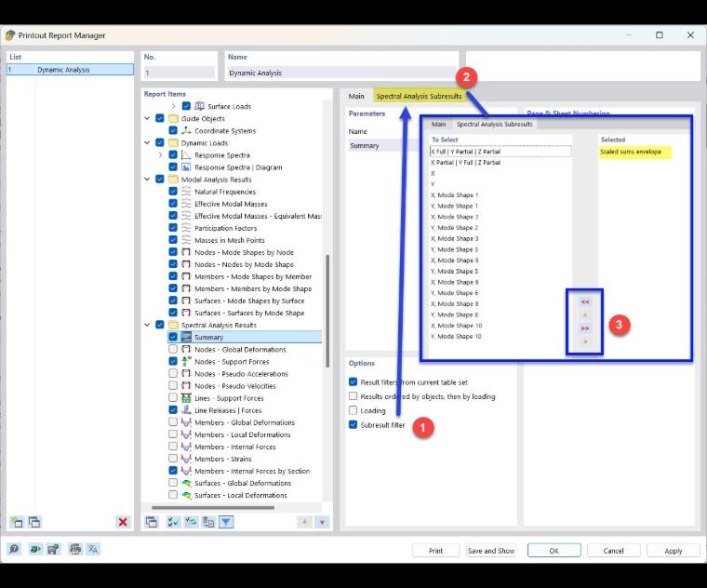
Task: Uncheck Line Releases | Forces checkbox
Action: (x=173, y=410)
